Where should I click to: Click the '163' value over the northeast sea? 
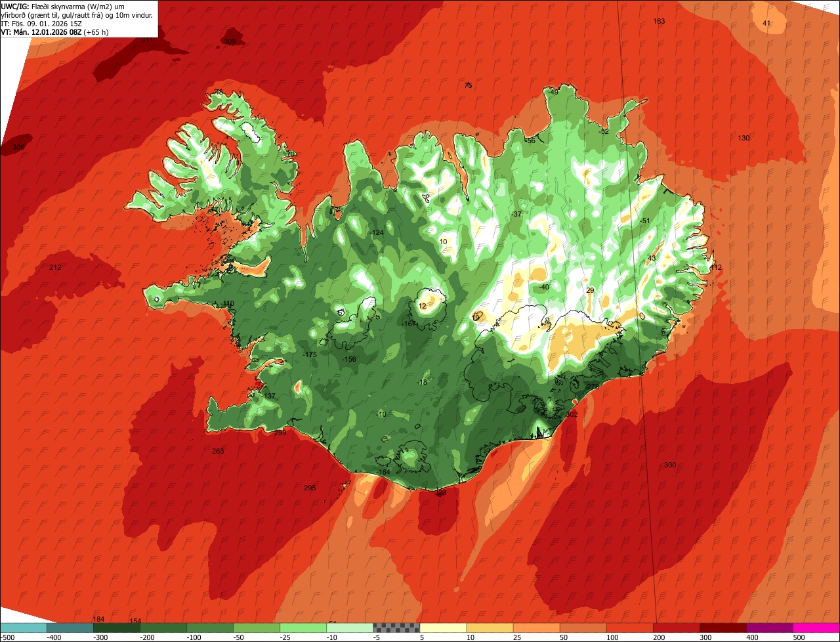coord(659,22)
